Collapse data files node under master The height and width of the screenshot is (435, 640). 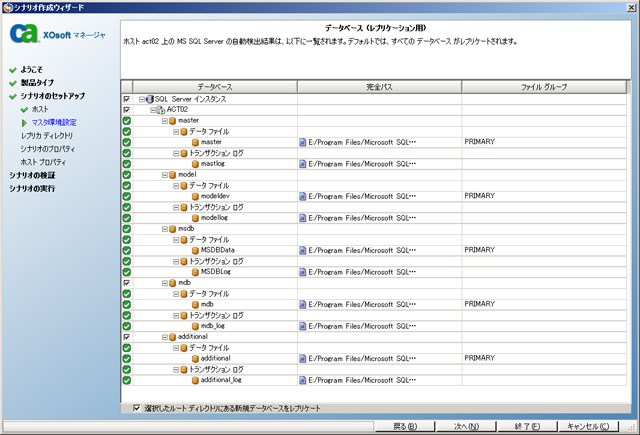[x=176, y=132]
